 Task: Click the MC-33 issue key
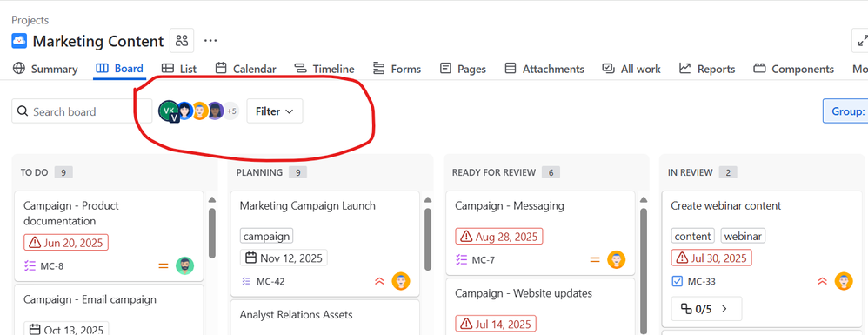pyautogui.click(x=701, y=281)
